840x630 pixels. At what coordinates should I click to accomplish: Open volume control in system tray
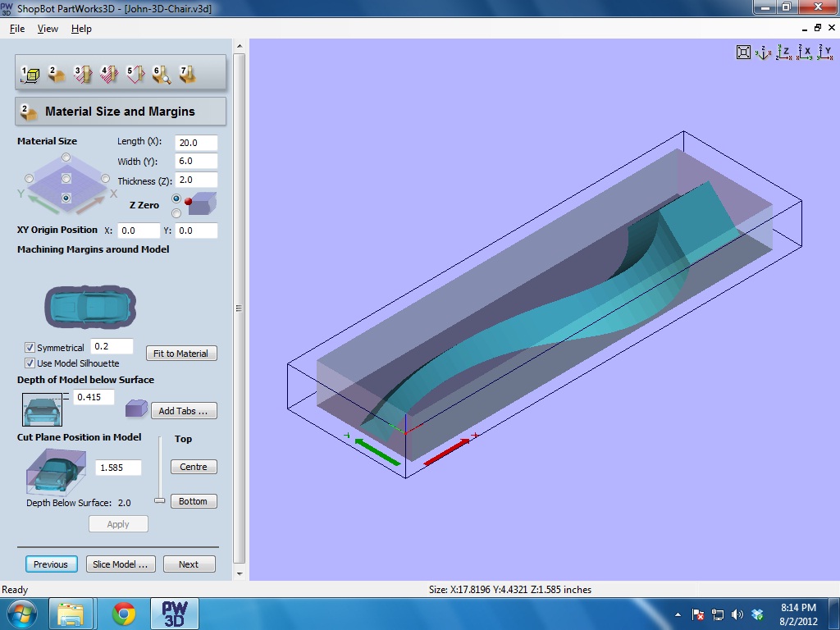[737, 614]
